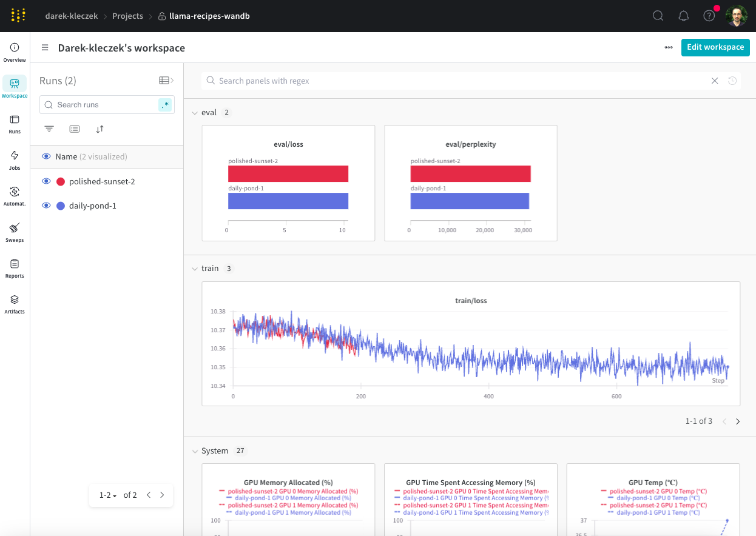Select the red color dot for polished-sunset-2
The width and height of the screenshot is (756, 536).
click(59, 181)
